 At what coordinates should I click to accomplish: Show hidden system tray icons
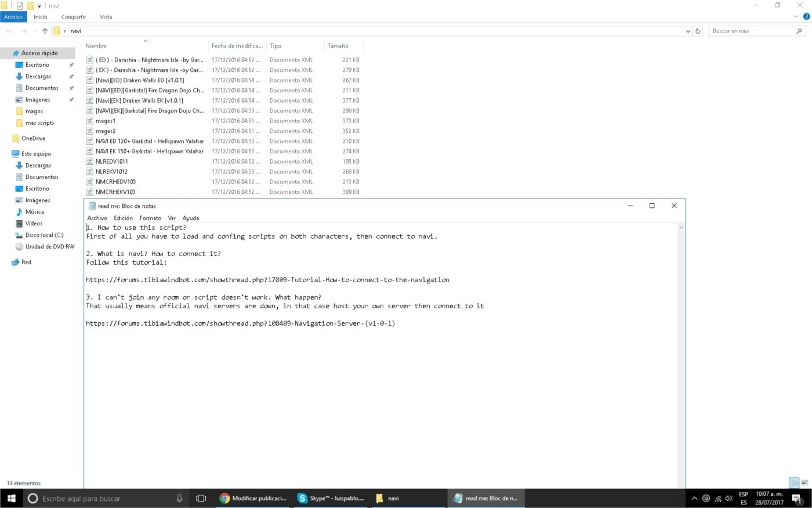click(x=694, y=498)
